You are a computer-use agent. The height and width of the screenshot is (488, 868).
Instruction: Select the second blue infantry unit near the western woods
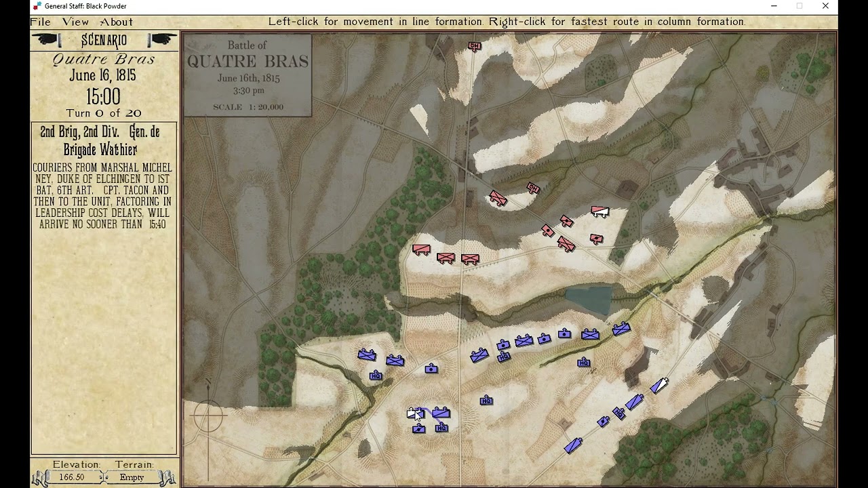tap(395, 361)
